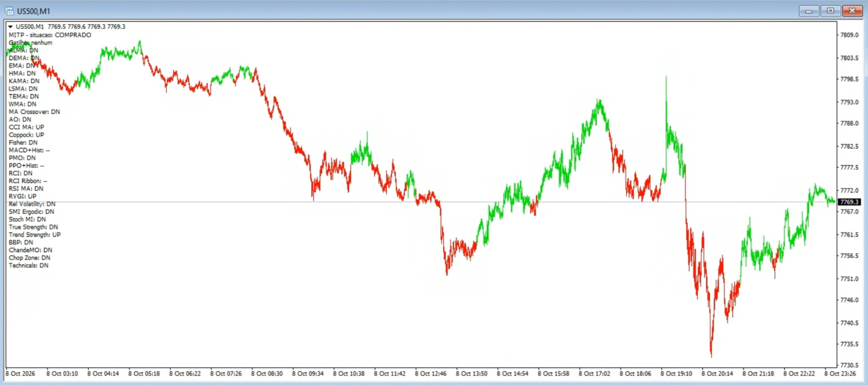
Task: Select the "RSI MA: DN" indicator label
Action: [x=26, y=189]
